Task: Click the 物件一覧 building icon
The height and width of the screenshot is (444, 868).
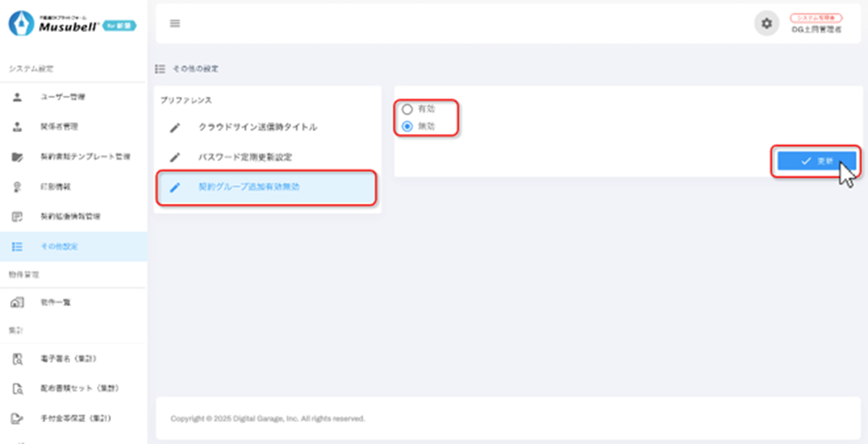Action: coord(18,302)
